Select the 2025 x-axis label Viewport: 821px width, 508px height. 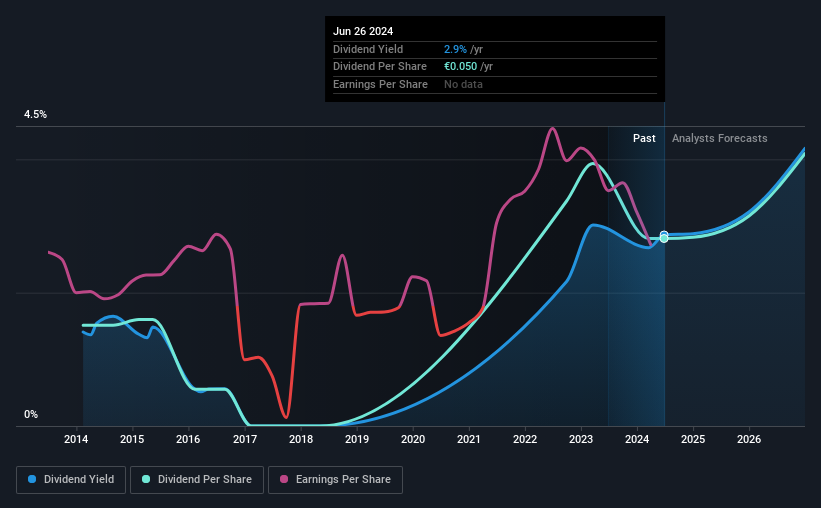pyautogui.click(x=693, y=439)
